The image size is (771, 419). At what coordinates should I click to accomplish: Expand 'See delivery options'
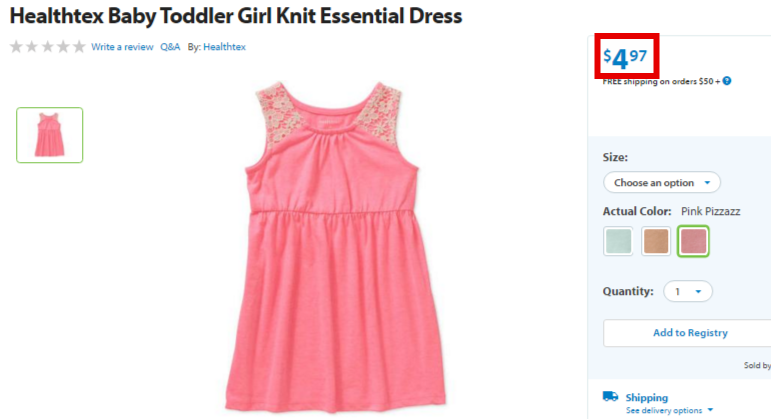point(669,410)
